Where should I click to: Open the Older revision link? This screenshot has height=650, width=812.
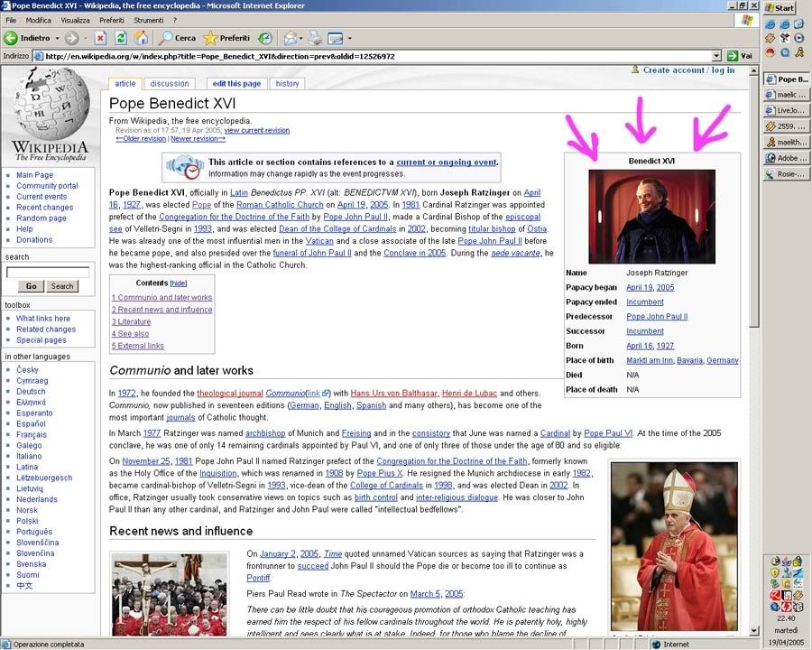(x=141, y=139)
